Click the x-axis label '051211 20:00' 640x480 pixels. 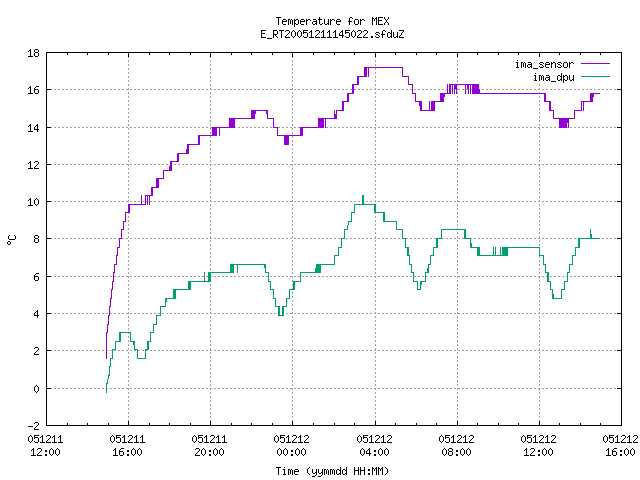[209, 445]
